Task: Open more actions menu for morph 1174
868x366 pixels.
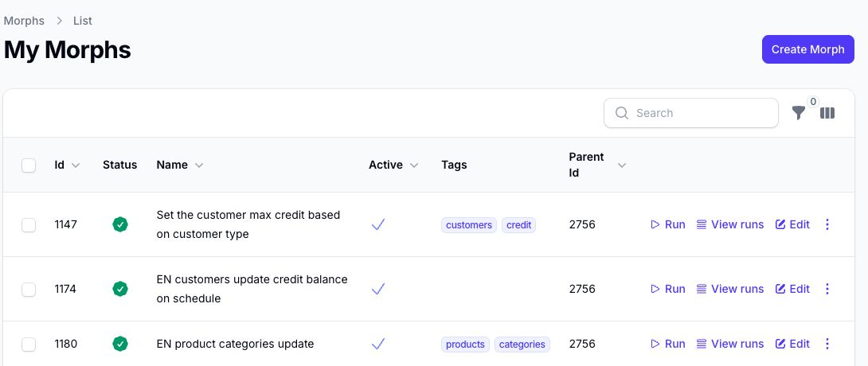Action: tap(827, 289)
